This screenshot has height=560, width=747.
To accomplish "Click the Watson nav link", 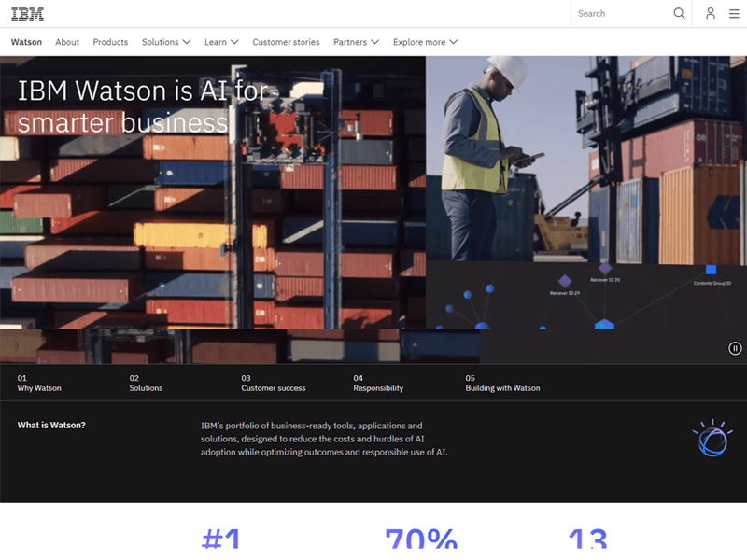I will point(26,42).
